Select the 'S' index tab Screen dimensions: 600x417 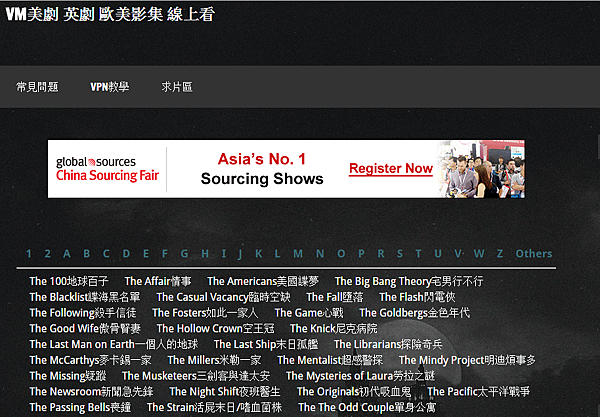(x=400, y=254)
